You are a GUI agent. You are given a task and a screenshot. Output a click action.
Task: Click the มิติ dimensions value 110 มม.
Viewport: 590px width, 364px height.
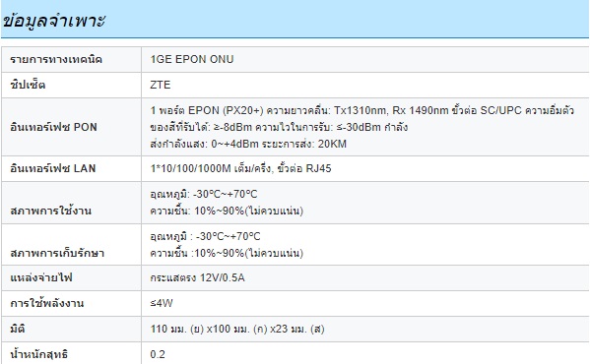(237, 329)
